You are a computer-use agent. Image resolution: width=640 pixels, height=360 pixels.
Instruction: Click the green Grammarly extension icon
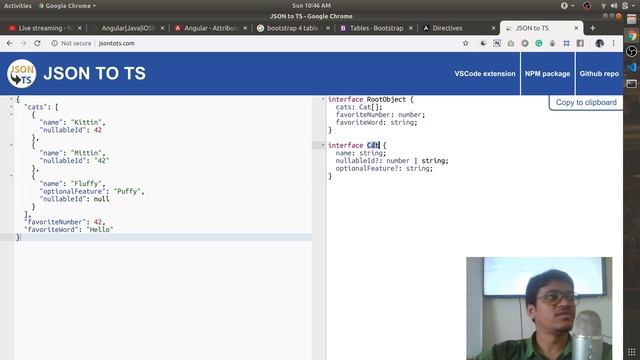(539, 43)
